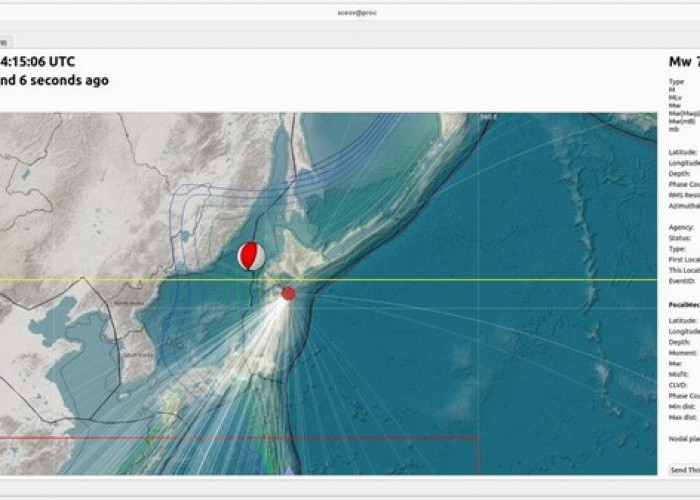This screenshot has height=500, width=700.
Task: Click the 'EventID:' label
Action: coord(682,281)
